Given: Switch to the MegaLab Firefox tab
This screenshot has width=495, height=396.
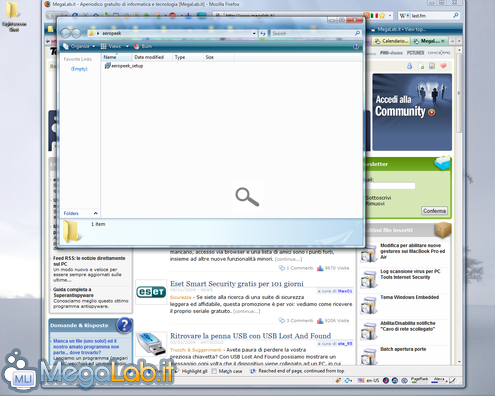Looking at the screenshot, I should click(x=427, y=41).
